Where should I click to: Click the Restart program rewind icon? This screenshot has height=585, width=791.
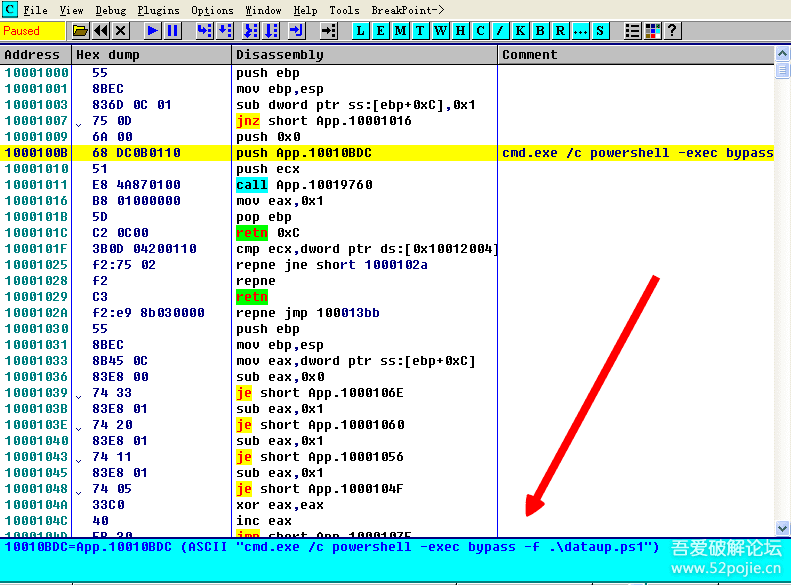[101, 31]
